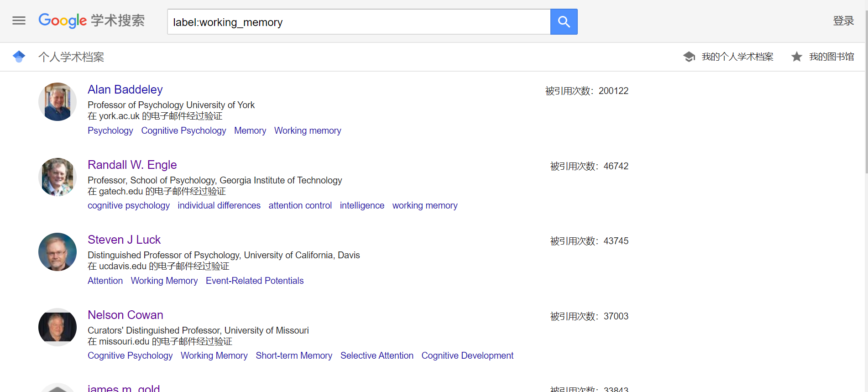
Task: Open Alan Baddeley's profile photo
Action: [58, 102]
